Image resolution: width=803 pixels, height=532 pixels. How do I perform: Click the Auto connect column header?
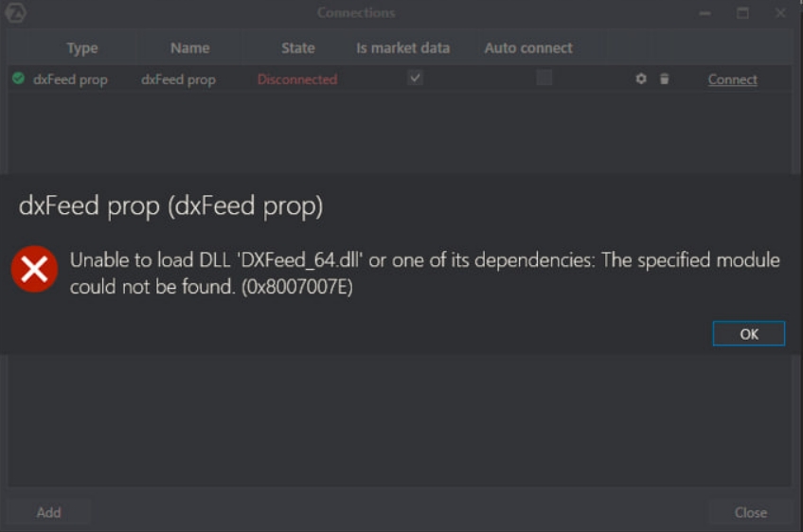pyautogui.click(x=528, y=47)
